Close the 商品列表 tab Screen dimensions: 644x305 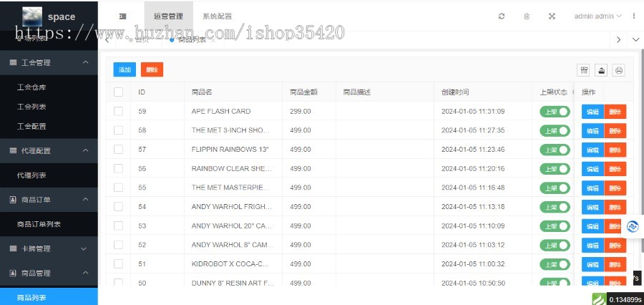[x=213, y=40]
